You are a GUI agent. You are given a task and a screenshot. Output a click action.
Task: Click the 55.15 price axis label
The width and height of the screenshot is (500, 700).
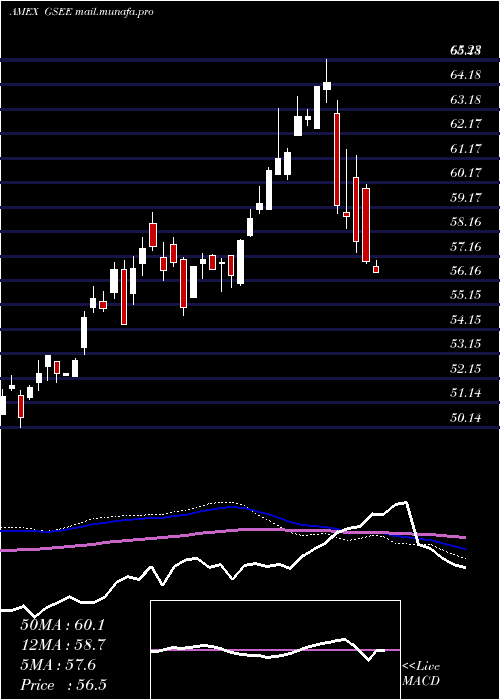click(x=466, y=295)
